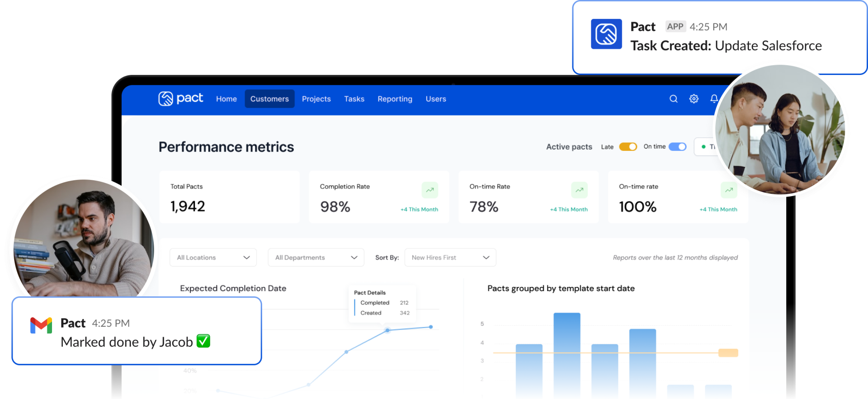This screenshot has width=868, height=399.
Task: Click the Tasks navigation link
Action: (354, 99)
